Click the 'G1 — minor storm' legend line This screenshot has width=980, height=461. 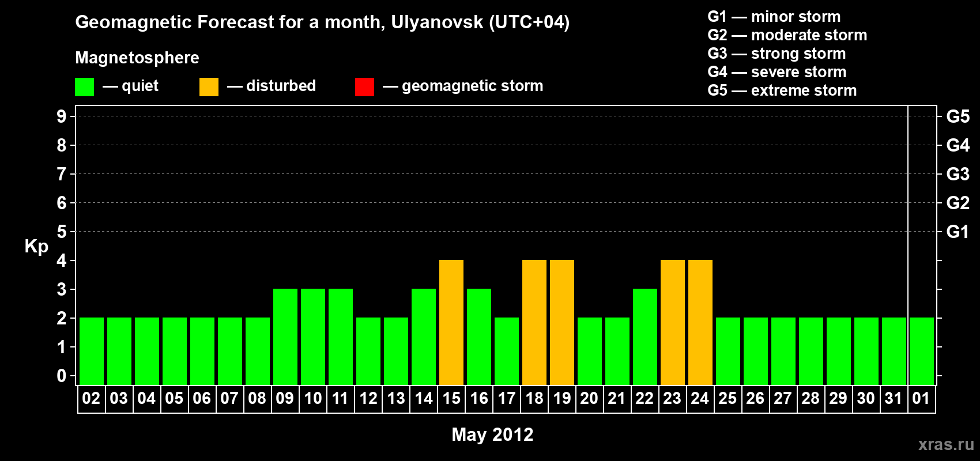tap(774, 17)
